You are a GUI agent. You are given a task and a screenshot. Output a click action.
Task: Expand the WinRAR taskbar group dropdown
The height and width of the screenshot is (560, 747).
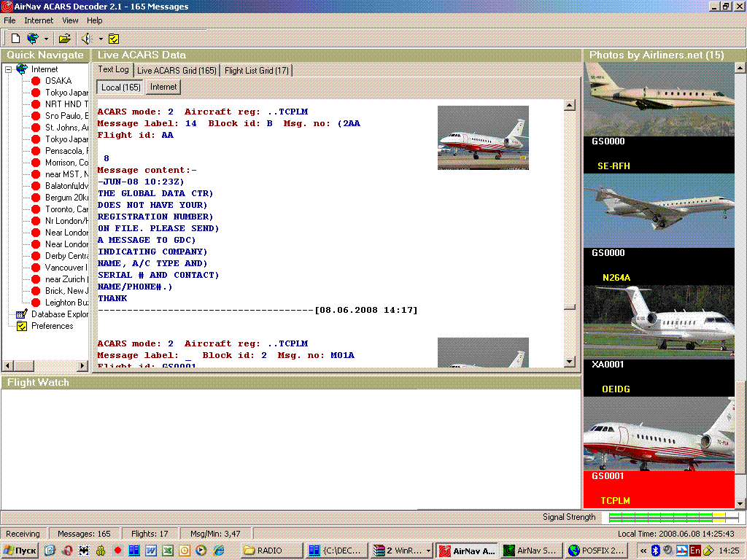pyautogui.click(x=428, y=551)
